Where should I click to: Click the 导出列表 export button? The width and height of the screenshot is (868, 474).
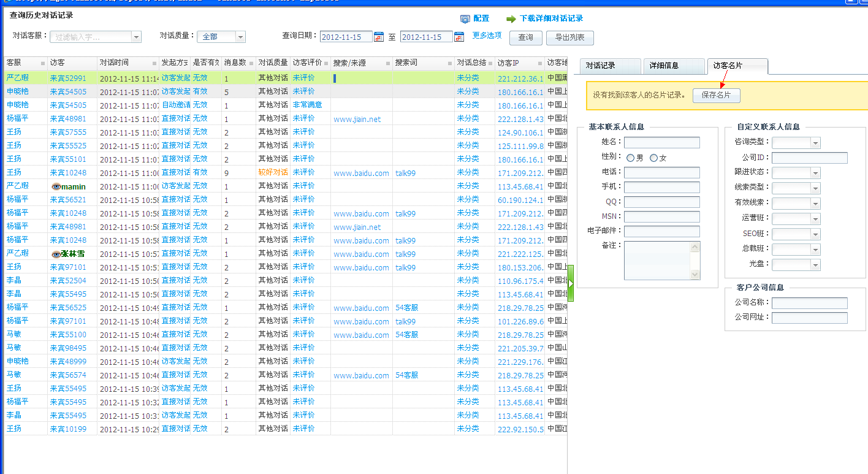[570, 37]
